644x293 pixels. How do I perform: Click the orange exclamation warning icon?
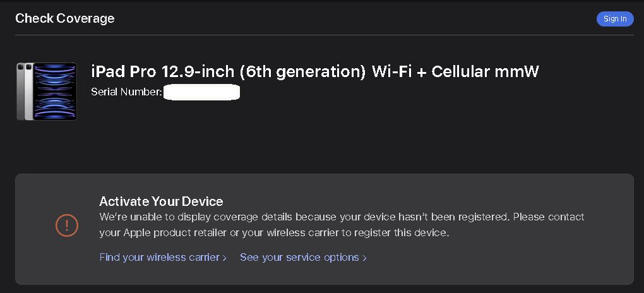click(66, 225)
